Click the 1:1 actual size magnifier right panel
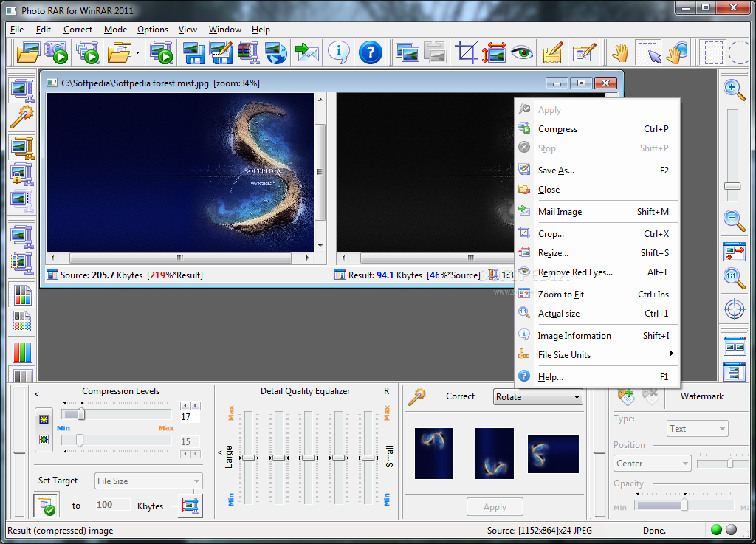756x544 pixels. point(734,278)
